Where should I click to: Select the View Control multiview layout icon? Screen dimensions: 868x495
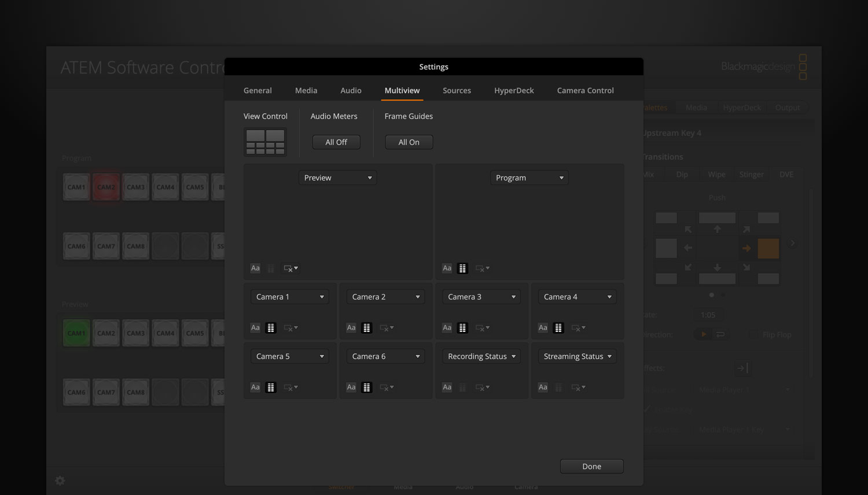pos(265,141)
